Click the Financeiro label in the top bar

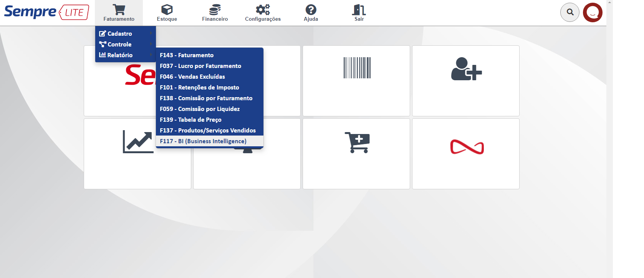point(215,19)
